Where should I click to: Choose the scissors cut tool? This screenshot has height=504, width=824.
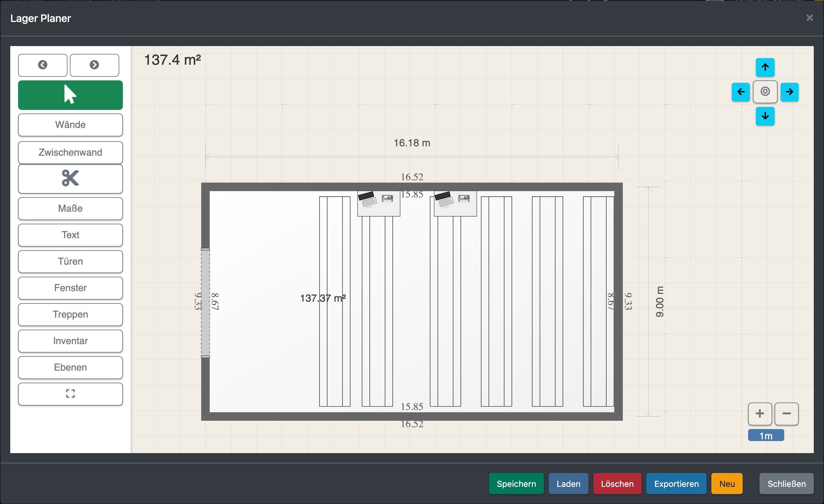pyautogui.click(x=70, y=179)
